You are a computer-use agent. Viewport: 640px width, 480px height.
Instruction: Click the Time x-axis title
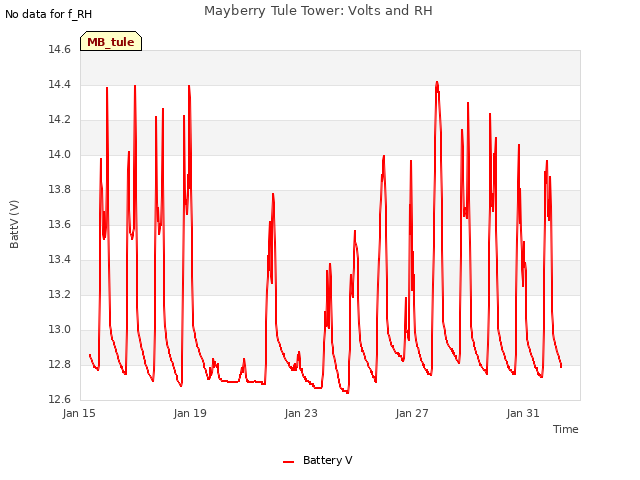point(566,429)
